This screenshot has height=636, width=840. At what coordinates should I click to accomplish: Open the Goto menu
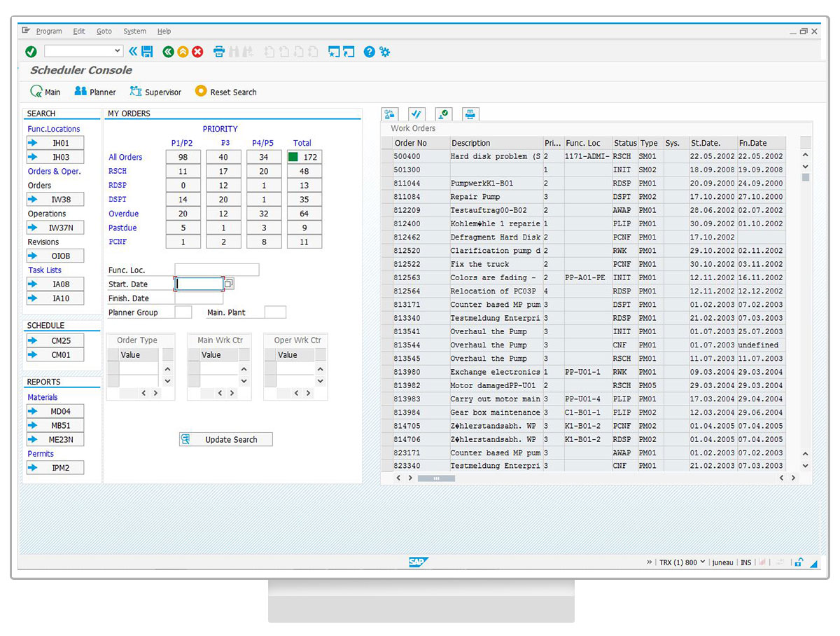[104, 32]
